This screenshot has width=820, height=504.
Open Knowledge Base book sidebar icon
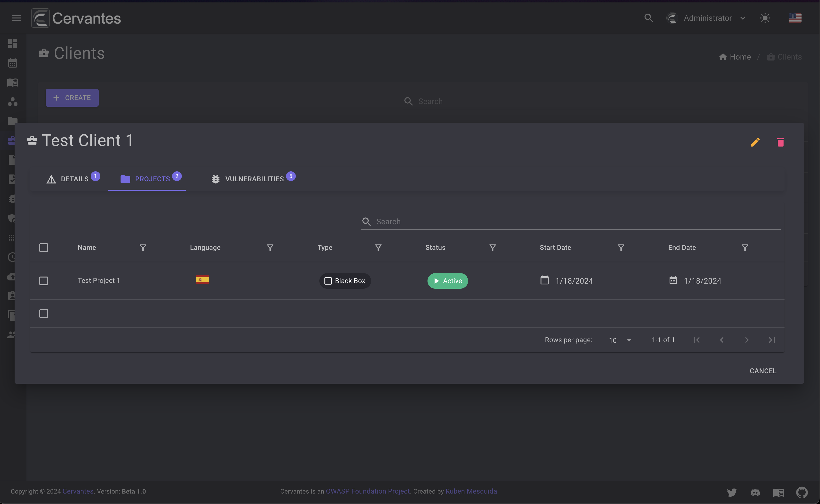(13, 82)
